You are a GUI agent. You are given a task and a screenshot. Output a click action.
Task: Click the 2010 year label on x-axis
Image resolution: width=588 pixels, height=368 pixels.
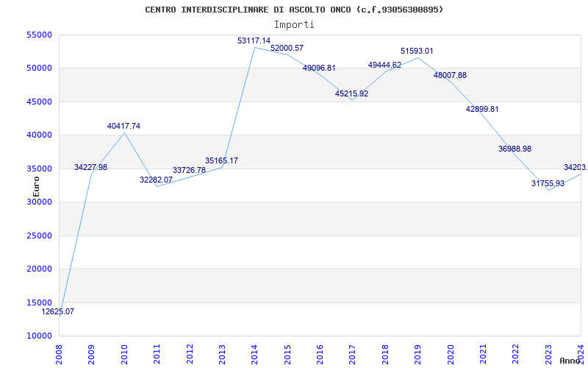pos(124,354)
